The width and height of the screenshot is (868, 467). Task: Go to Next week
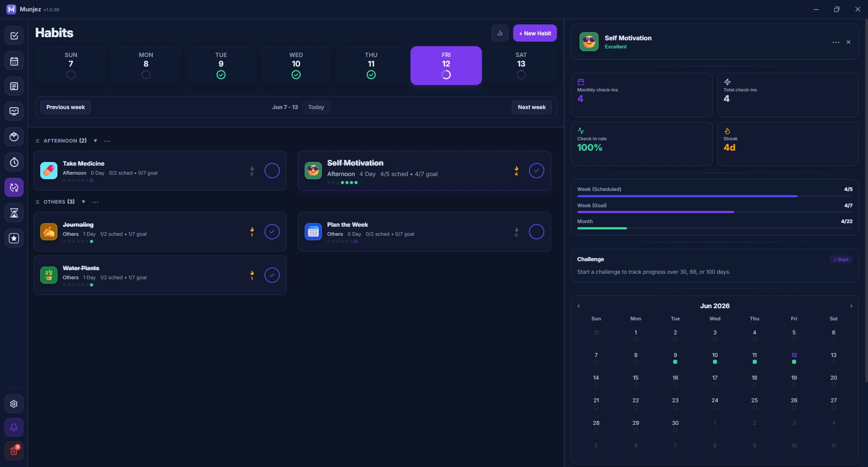pos(532,107)
